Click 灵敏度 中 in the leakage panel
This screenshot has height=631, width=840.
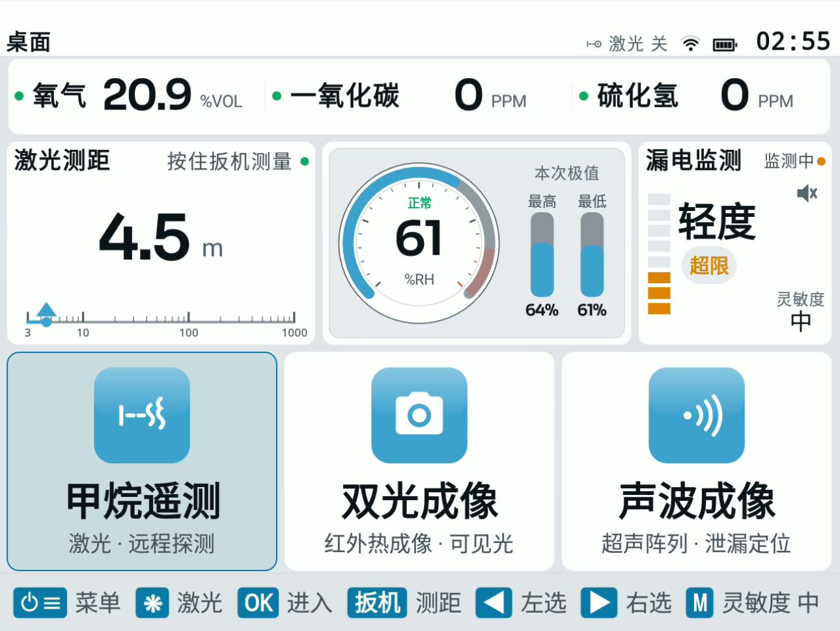[800, 311]
